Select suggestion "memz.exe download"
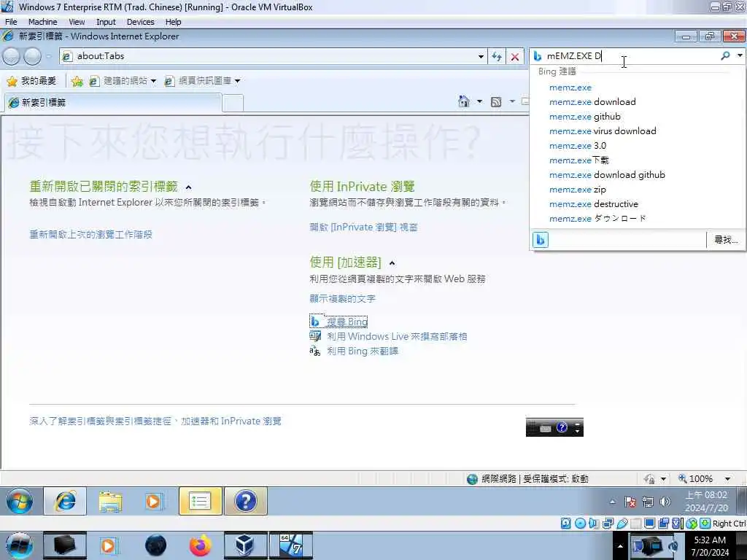Image resolution: width=747 pixels, height=560 pixels. pos(592,102)
